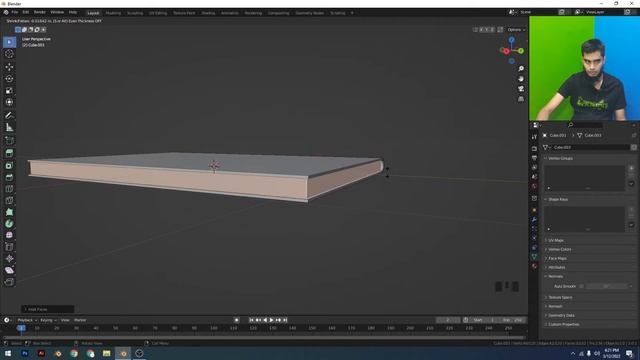Screen dimensions: 640x360
Task: Open the Render properties tab
Action: pyautogui.click(x=534, y=148)
